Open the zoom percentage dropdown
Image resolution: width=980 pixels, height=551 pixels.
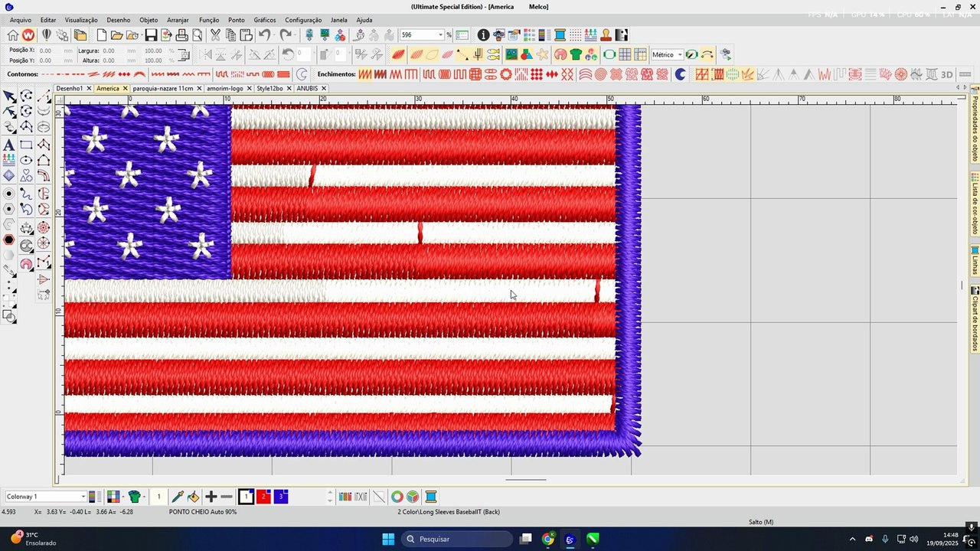[441, 35]
